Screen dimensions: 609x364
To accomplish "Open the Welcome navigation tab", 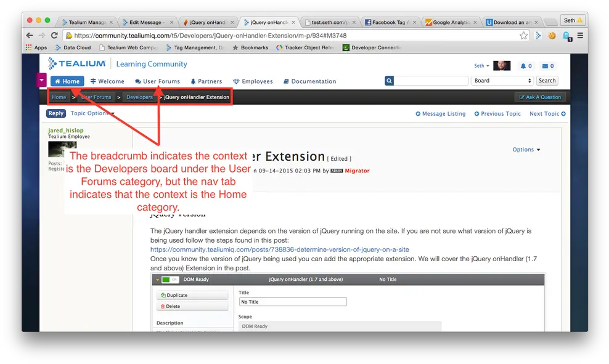I will 107,81.
